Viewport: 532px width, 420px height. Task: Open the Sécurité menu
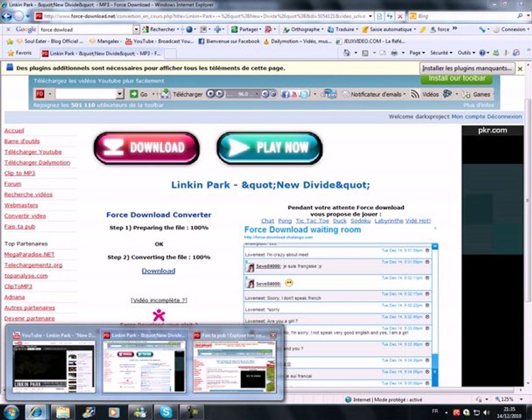(441, 53)
